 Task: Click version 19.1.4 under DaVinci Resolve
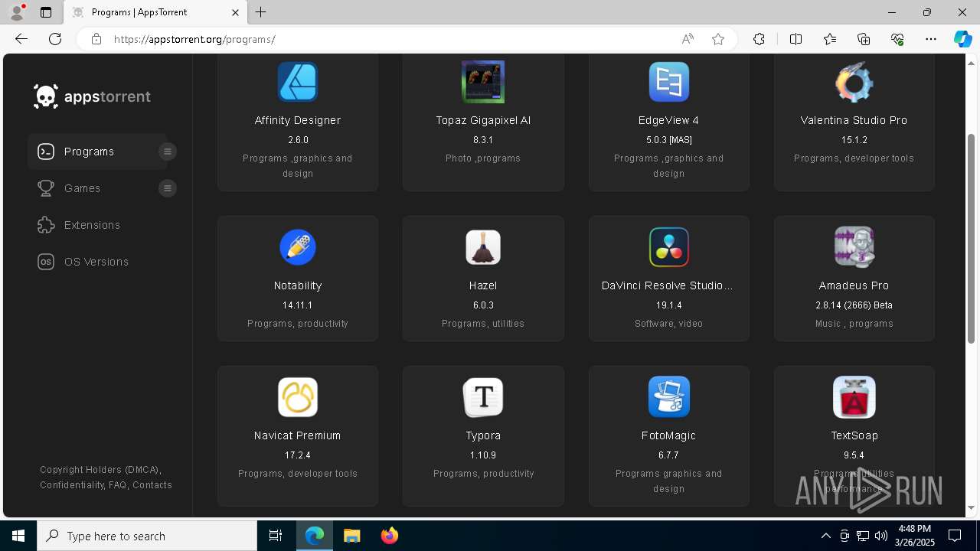click(x=668, y=305)
